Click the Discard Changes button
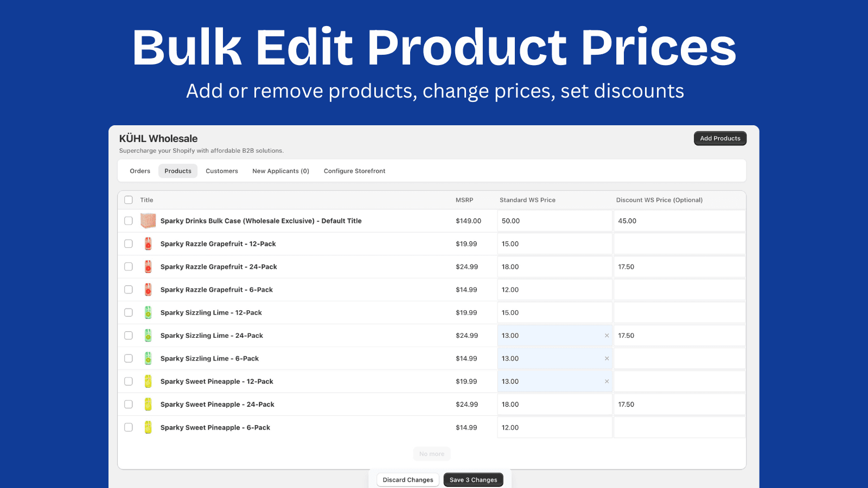The height and width of the screenshot is (488, 868). pos(408,480)
